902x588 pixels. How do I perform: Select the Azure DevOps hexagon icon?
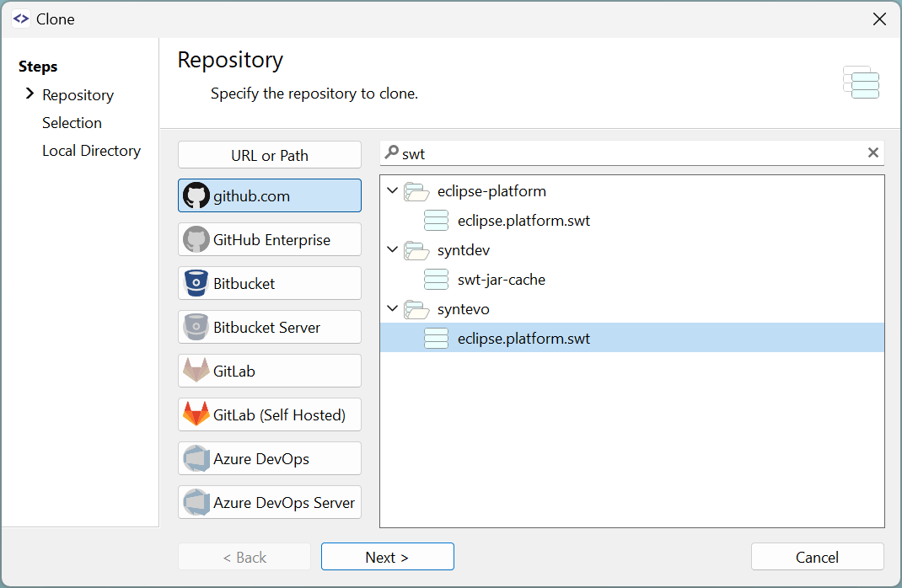coord(195,458)
